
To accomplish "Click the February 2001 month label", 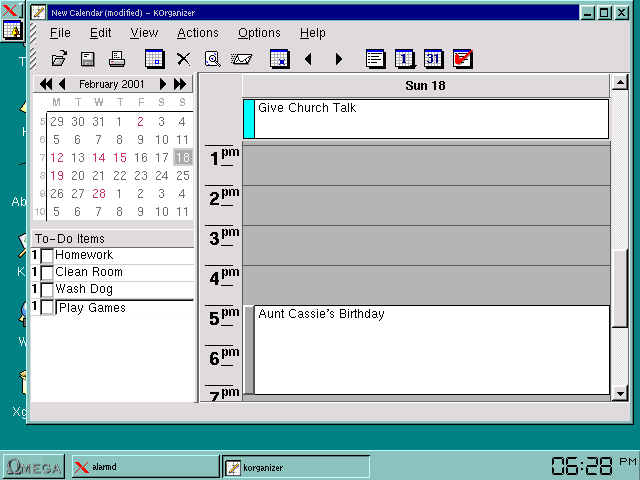I will 111,84.
